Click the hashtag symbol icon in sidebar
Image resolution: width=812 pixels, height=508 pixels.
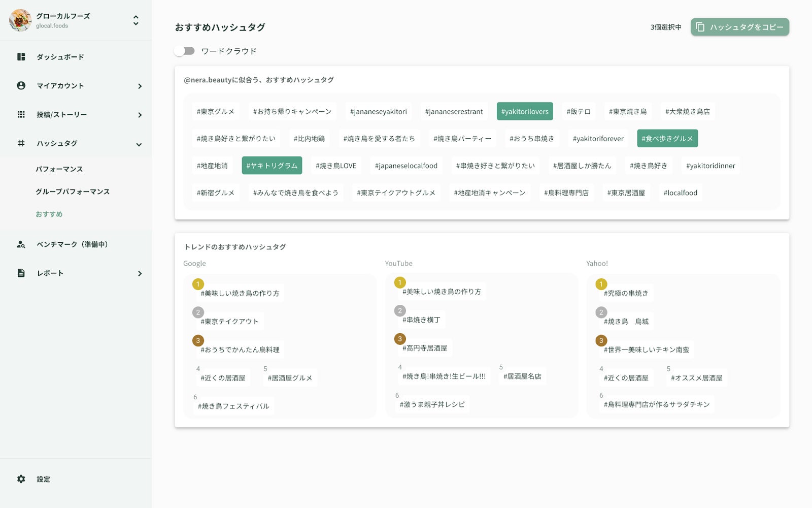(21, 143)
